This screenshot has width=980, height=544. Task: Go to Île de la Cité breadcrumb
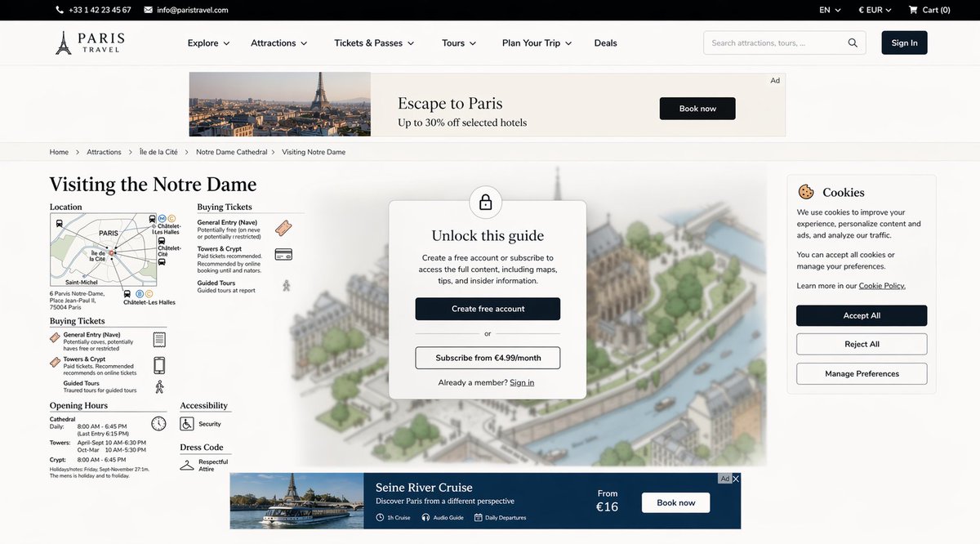click(158, 152)
